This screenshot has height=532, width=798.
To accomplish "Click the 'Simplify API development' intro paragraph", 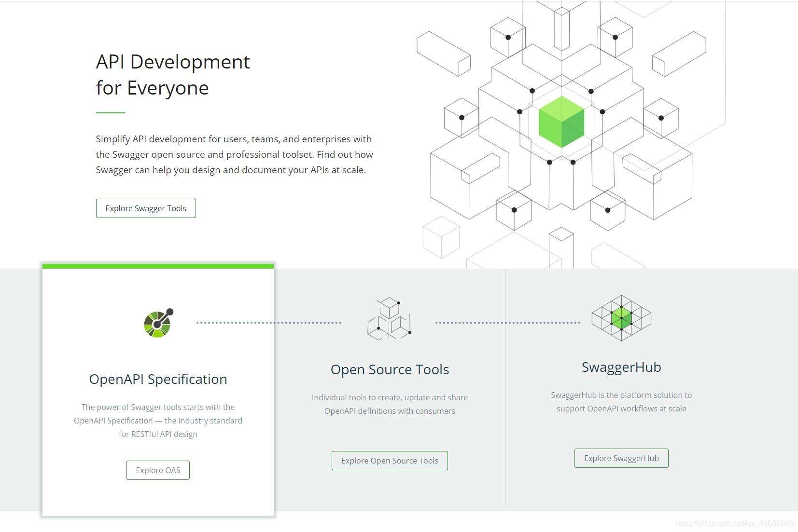I will coord(234,154).
